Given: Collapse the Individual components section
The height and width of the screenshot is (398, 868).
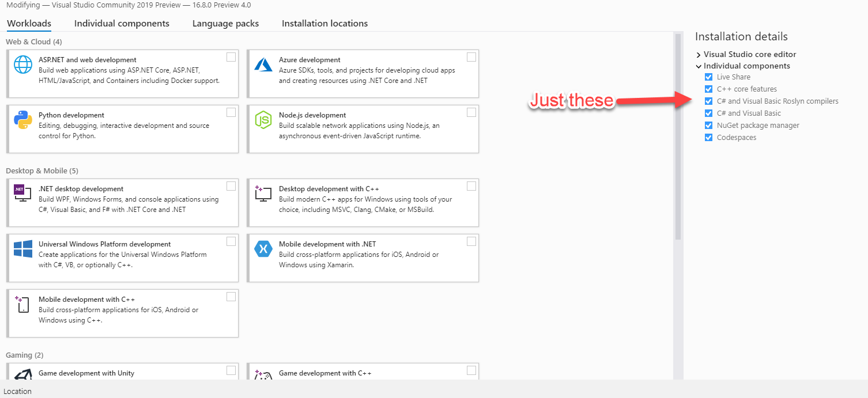Looking at the screenshot, I should coord(699,66).
